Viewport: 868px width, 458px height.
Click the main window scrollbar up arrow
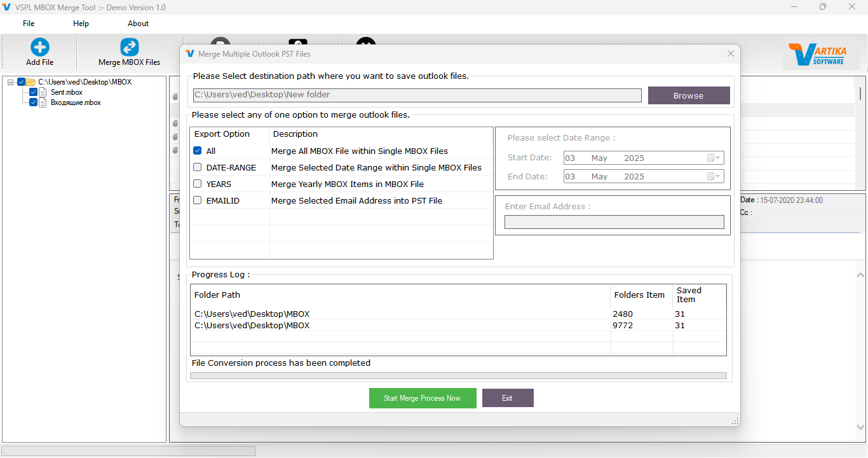(x=861, y=275)
